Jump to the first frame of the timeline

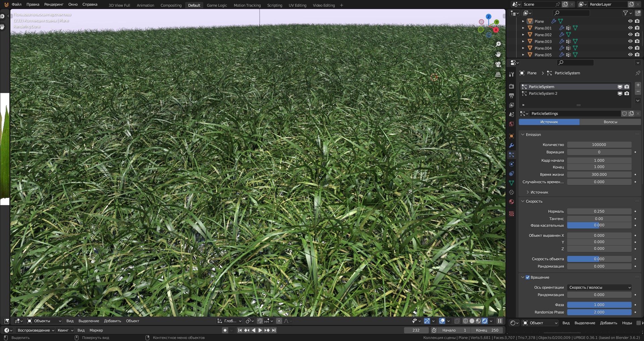point(240,330)
